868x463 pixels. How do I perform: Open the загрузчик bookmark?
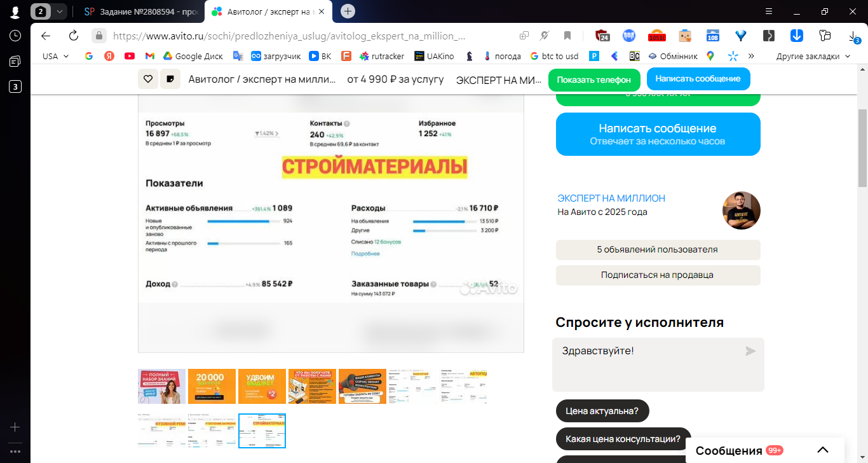[x=276, y=56]
